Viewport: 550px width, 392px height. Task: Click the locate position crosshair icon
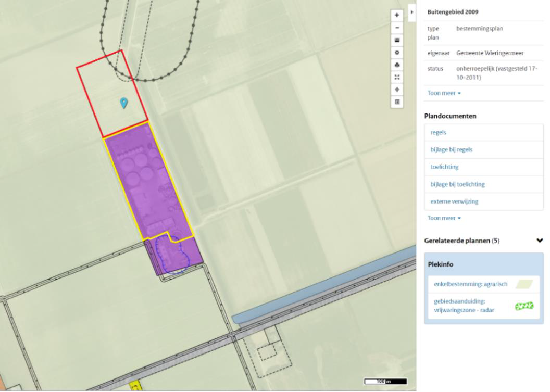[397, 90]
